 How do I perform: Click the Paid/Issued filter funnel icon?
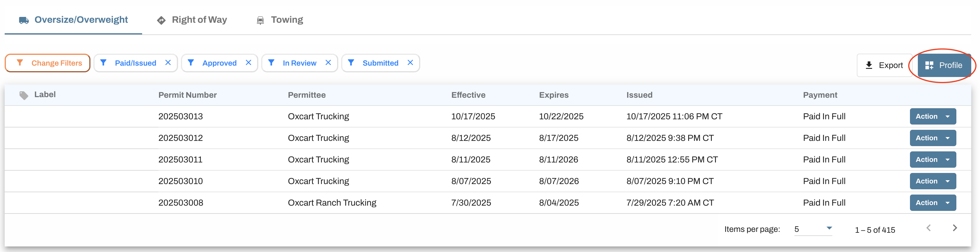pyautogui.click(x=103, y=63)
